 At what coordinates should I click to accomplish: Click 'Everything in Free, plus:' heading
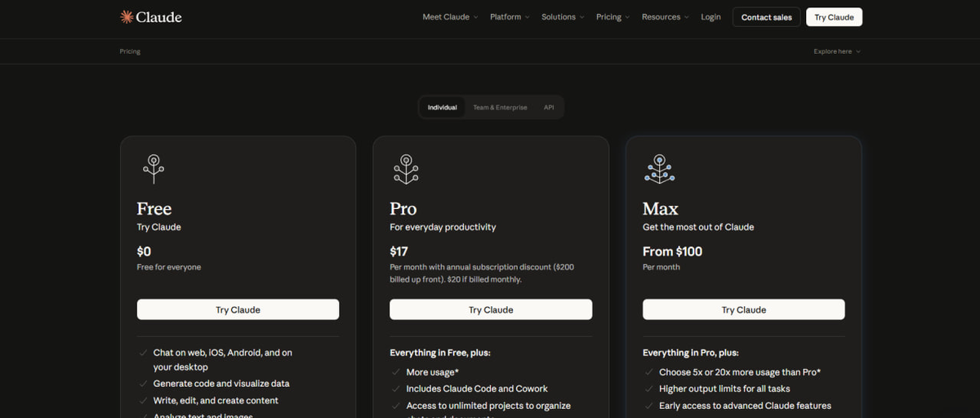point(439,353)
